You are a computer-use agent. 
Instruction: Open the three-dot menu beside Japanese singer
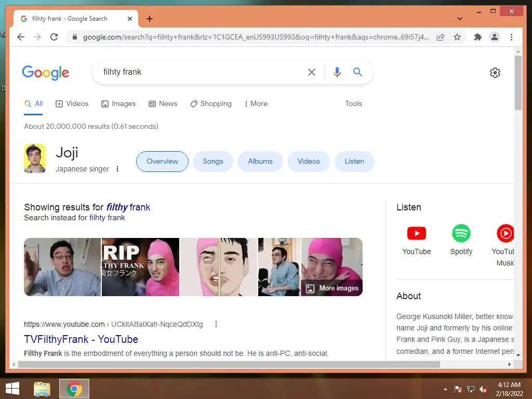117,169
